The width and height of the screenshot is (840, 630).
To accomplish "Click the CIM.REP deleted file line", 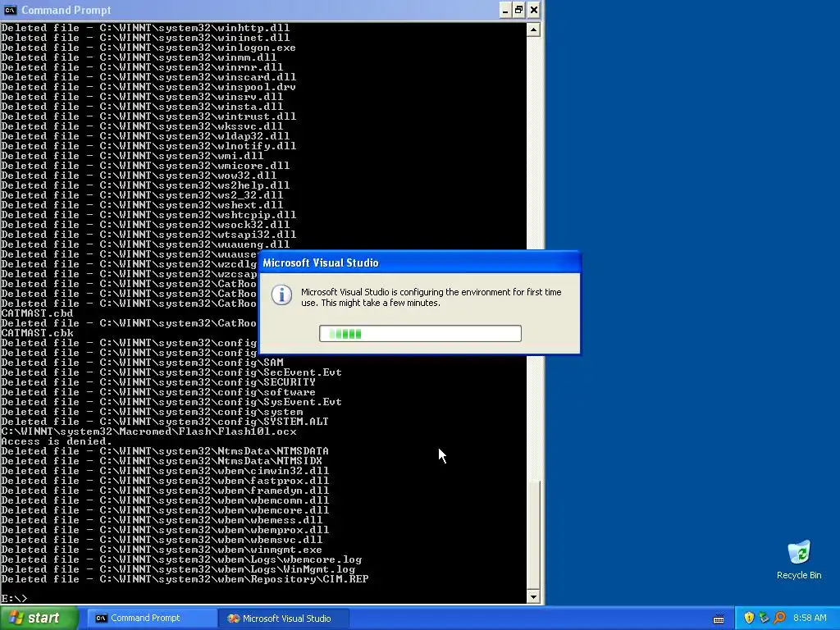I will click(x=185, y=579).
